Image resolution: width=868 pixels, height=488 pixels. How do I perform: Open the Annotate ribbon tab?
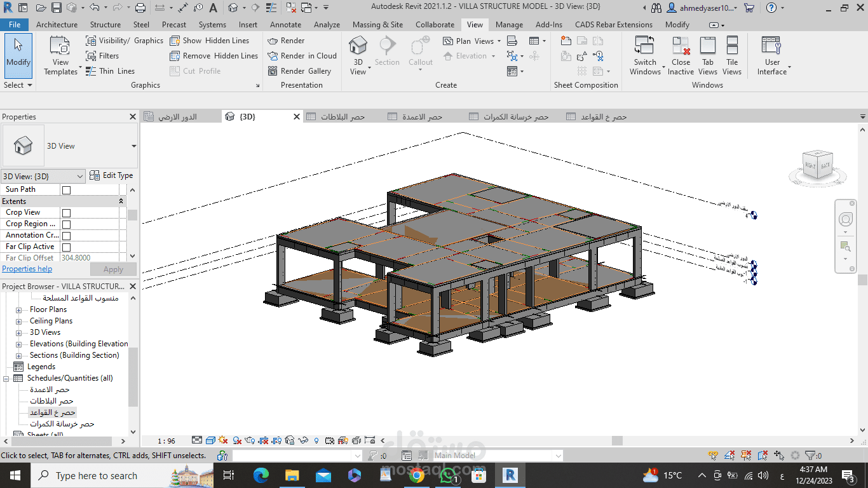click(285, 25)
